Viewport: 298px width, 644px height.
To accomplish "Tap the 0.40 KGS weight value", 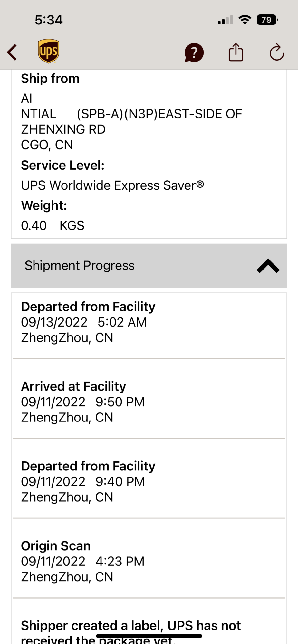I will [x=53, y=225].
